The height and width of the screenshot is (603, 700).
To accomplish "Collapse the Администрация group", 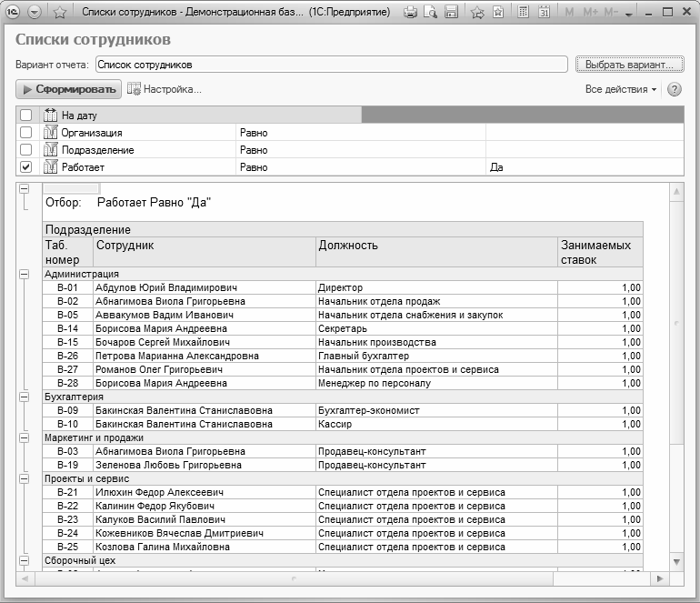I will click(25, 274).
